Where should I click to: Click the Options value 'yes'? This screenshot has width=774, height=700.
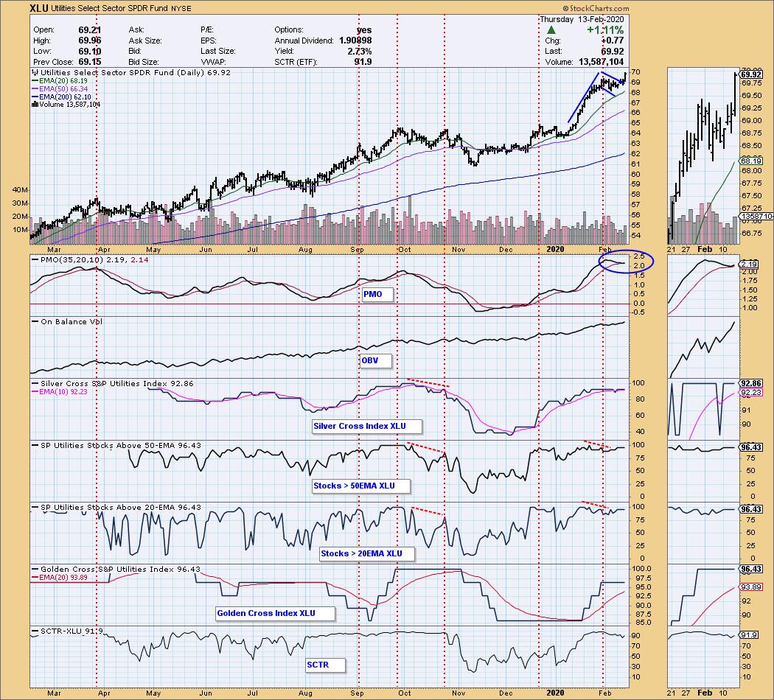coord(364,30)
